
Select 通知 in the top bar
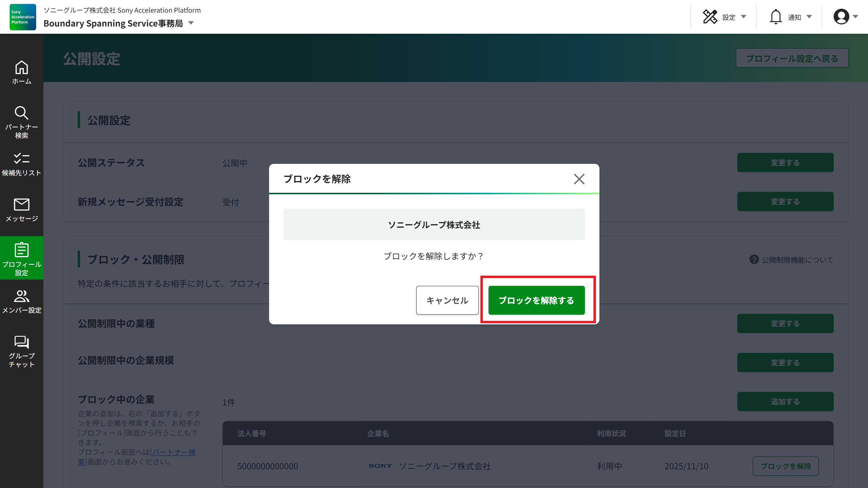coord(794,17)
